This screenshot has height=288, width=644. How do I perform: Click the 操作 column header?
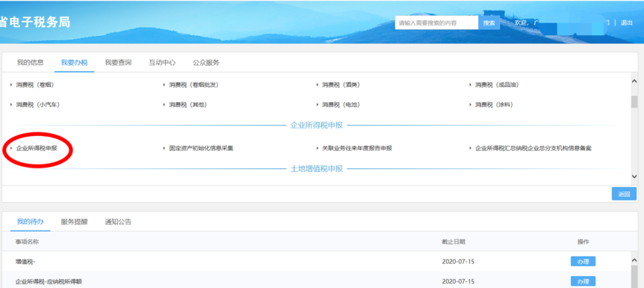(583, 242)
